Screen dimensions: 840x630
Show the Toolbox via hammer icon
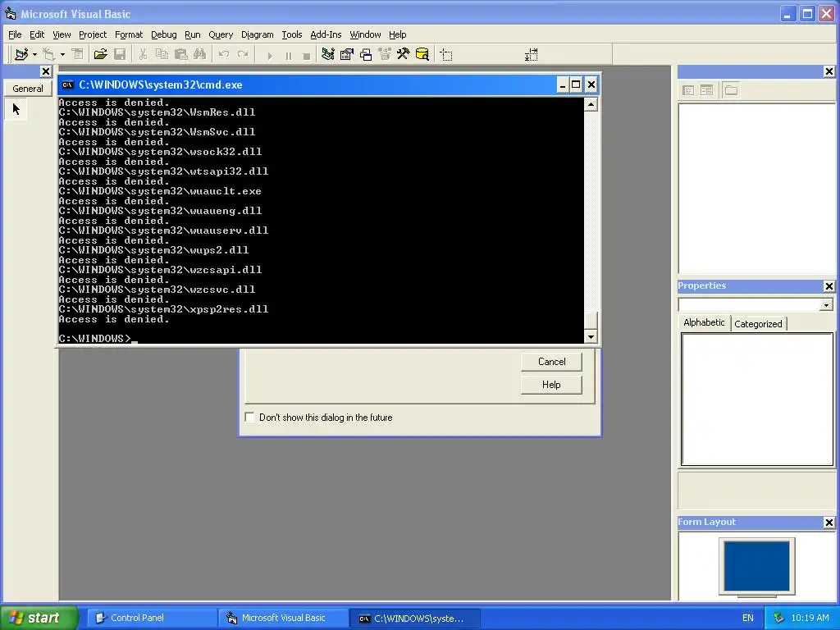pos(403,54)
